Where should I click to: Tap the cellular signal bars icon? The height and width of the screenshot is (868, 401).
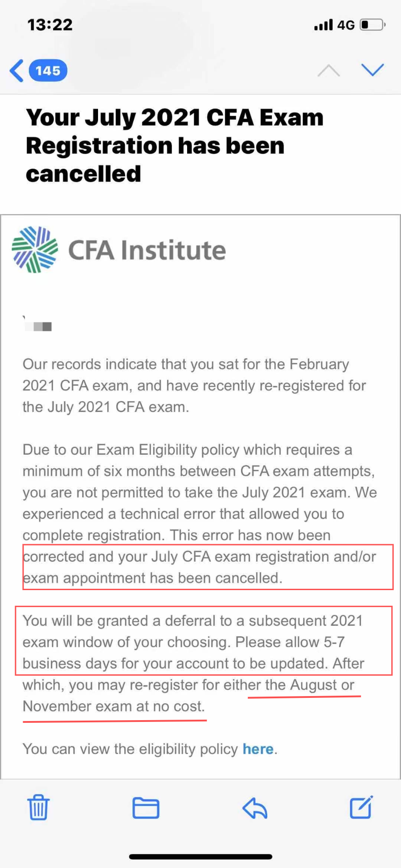(323, 25)
